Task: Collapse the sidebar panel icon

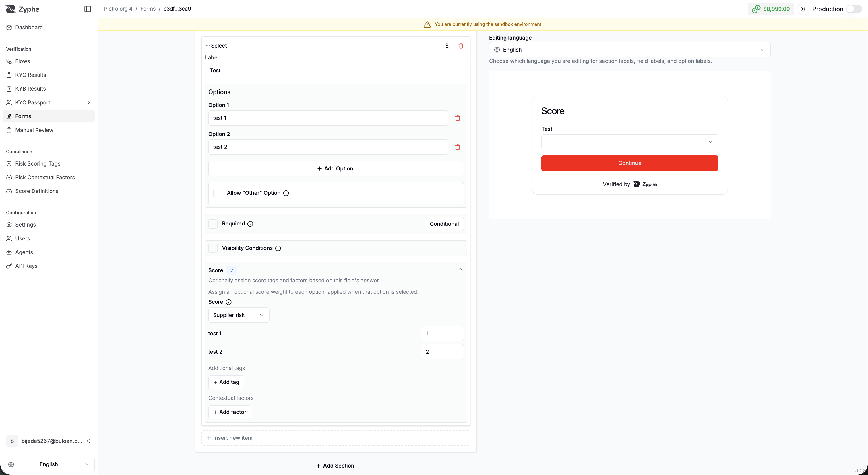Action: click(x=88, y=9)
